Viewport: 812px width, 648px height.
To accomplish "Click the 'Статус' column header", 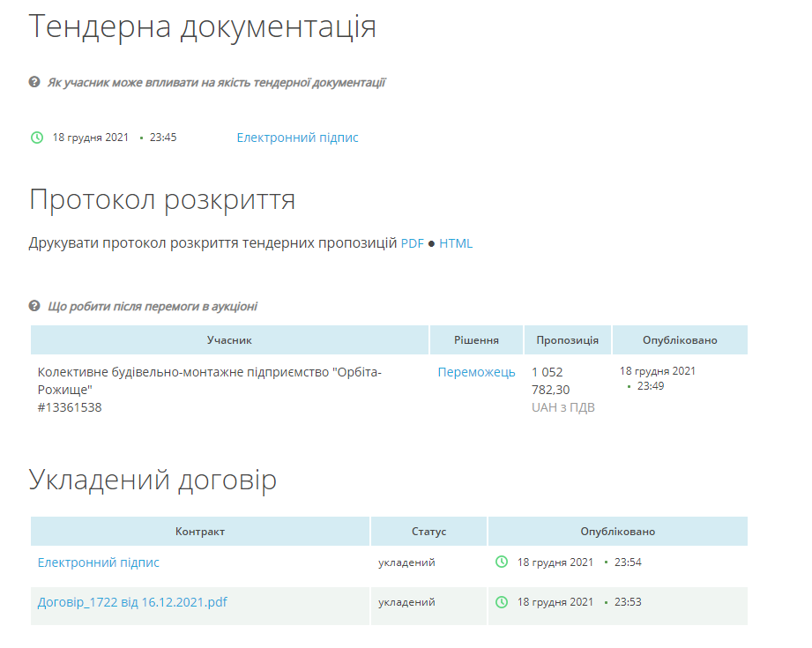I will (x=428, y=532).
